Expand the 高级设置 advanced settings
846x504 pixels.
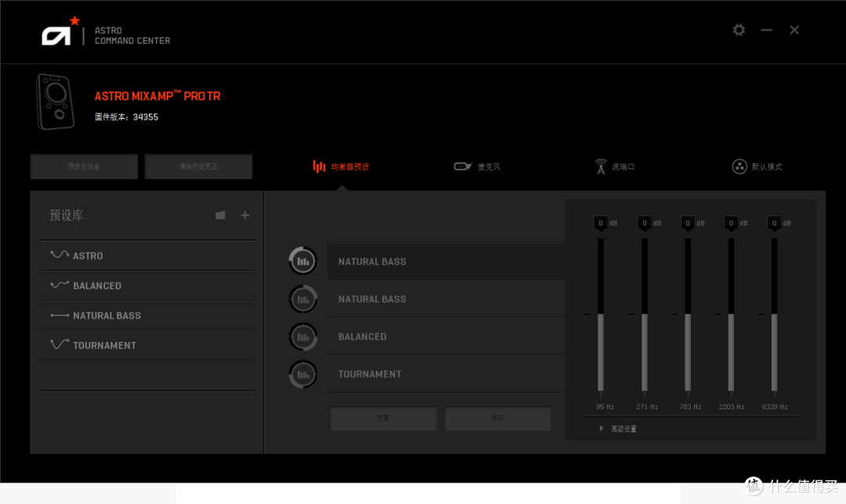point(618,429)
